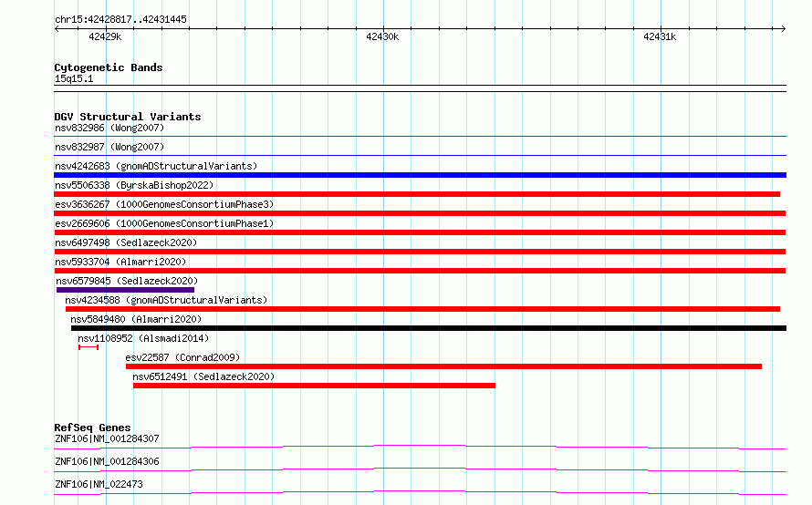Open nsv4234588 gnomADStructuralVariants label
The image size is (812, 505).
coord(166,300)
